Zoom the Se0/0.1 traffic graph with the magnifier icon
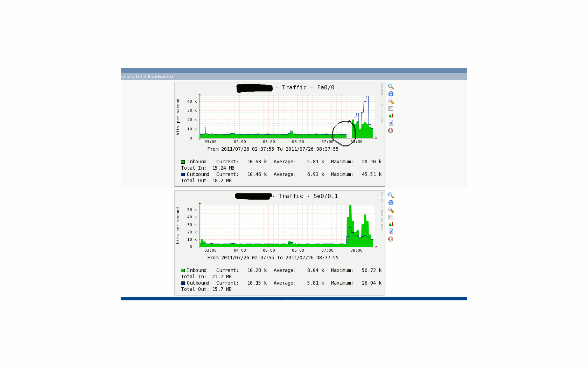The image size is (588, 368). pos(391,195)
